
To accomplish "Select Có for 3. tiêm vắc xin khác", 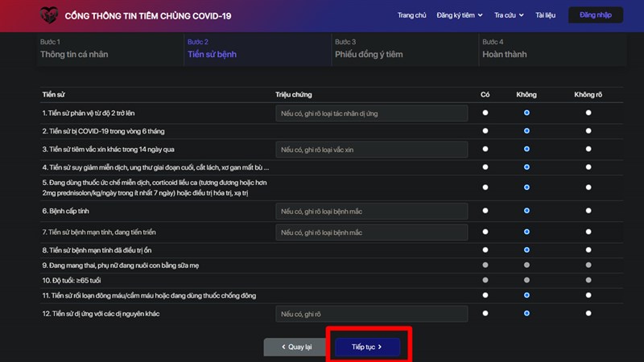I will click(485, 149).
